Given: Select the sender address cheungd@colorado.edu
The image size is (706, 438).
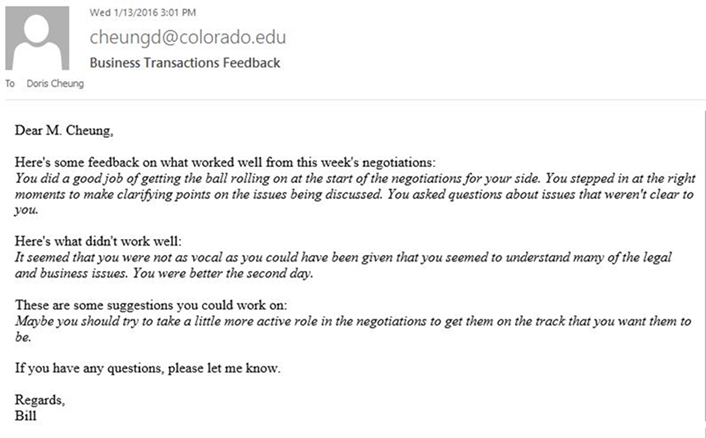Looking at the screenshot, I should coord(188,37).
